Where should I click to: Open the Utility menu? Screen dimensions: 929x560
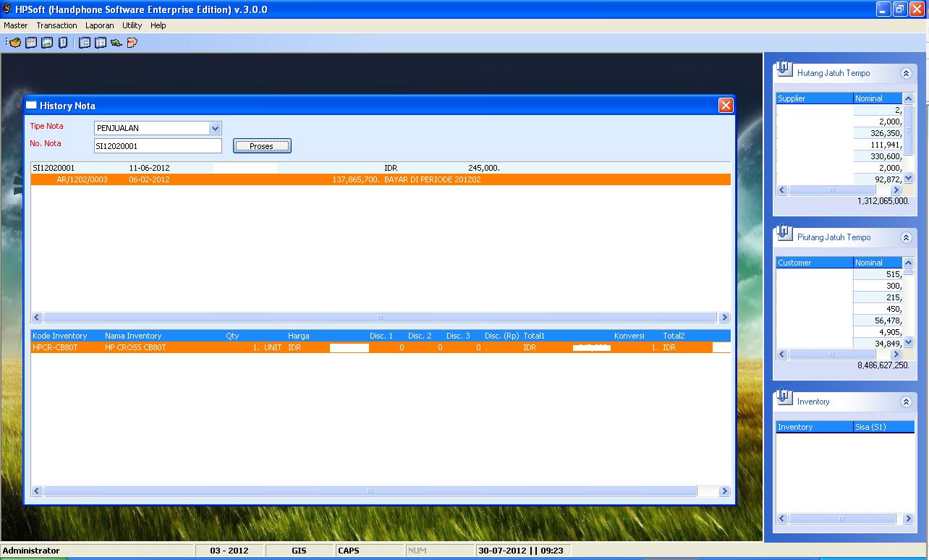(132, 25)
